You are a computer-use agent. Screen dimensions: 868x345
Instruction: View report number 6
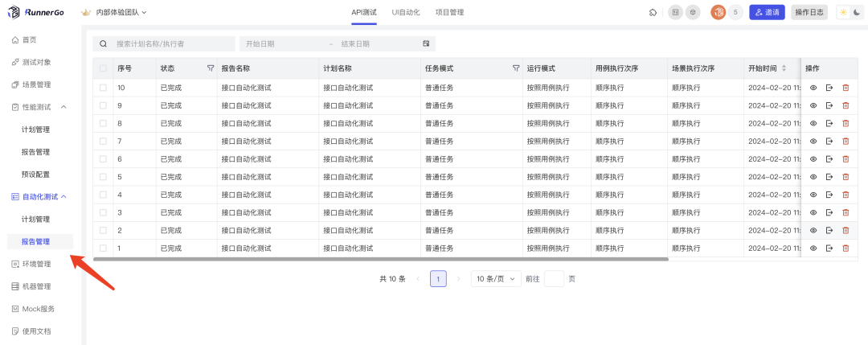(813, 159)
